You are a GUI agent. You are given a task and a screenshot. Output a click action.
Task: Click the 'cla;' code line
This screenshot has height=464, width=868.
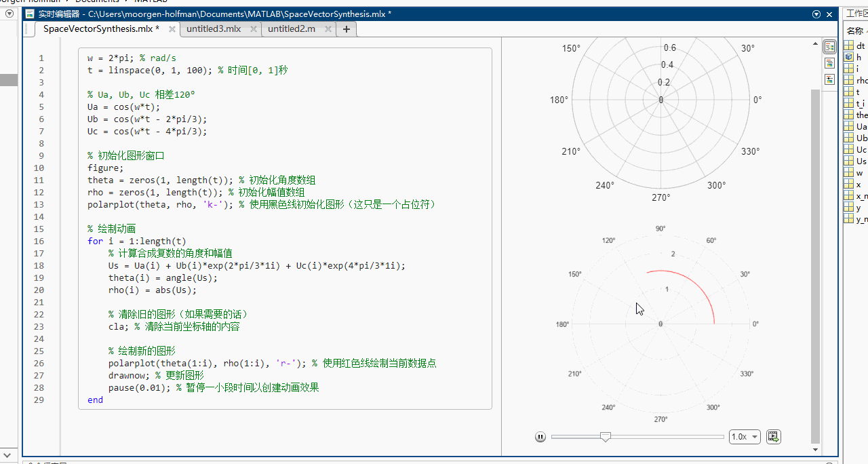pos(119,327)
